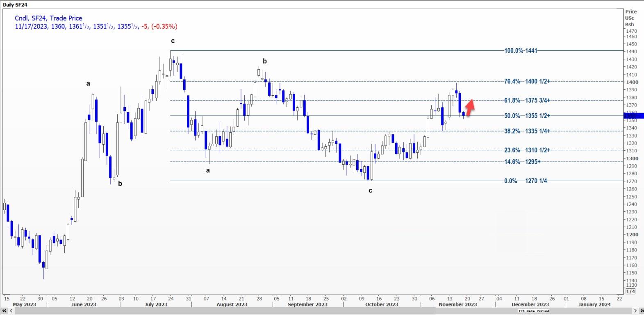This screenshot has height=315, width=644.
Task: Select the 0.0% 1270 1/4 Fibonacci label
Action: pyautogui.click(x=526, y=181)
